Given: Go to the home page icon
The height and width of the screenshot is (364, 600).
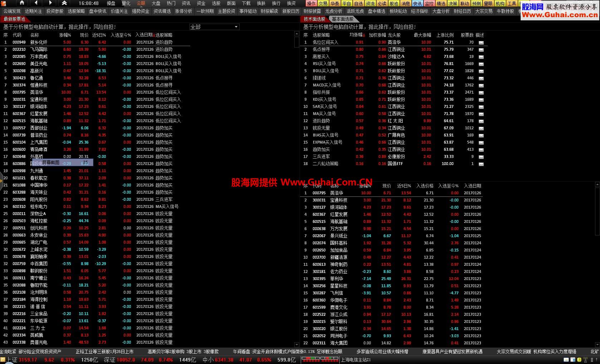Looking at the screenshot, I should 22,3.
